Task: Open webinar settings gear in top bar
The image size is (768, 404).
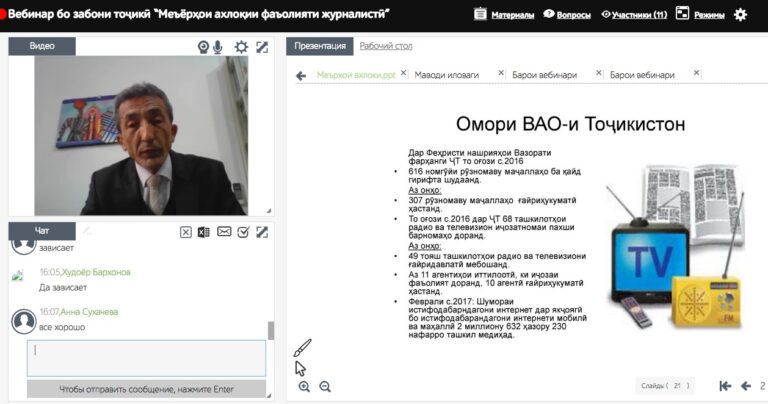Action: (740, 15)
